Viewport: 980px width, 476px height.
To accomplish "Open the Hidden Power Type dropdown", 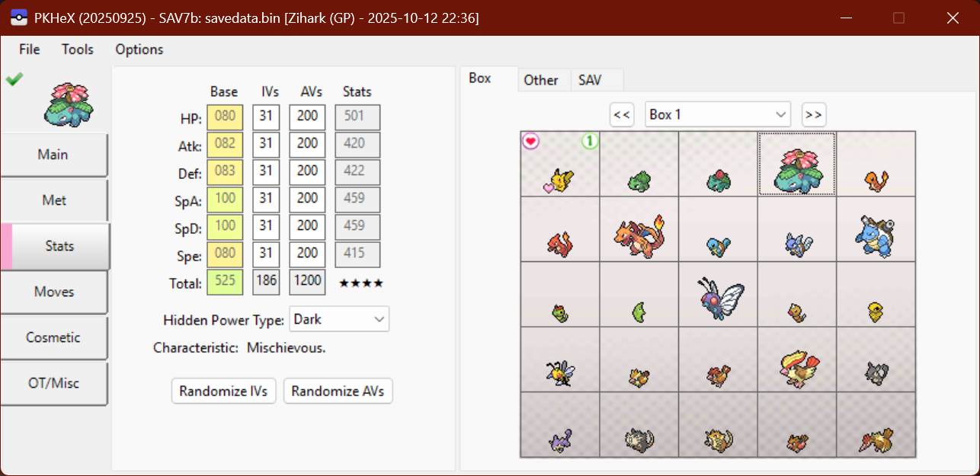I will tap(339, 319).
